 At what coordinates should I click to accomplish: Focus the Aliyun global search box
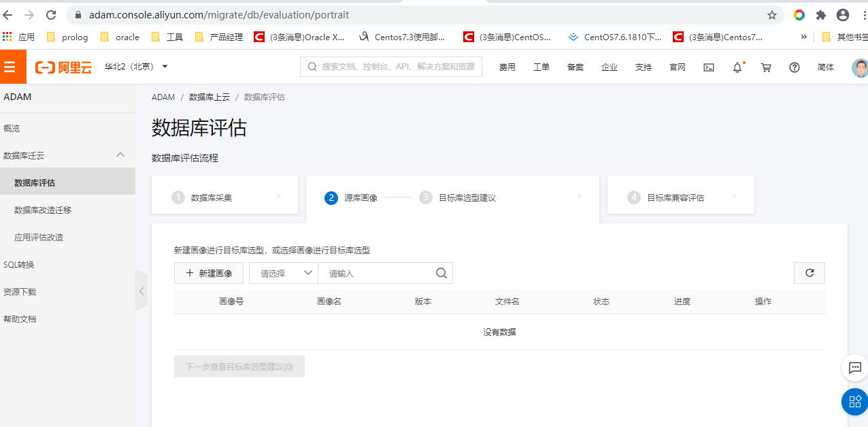tap(391, 67)
